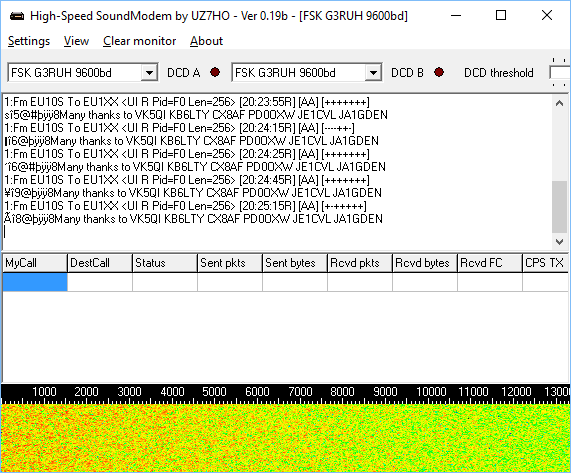Select the channel A FSK G3RUH 9600bd combo box
This screenshot has width=571, height=473.
click(83, 72)
